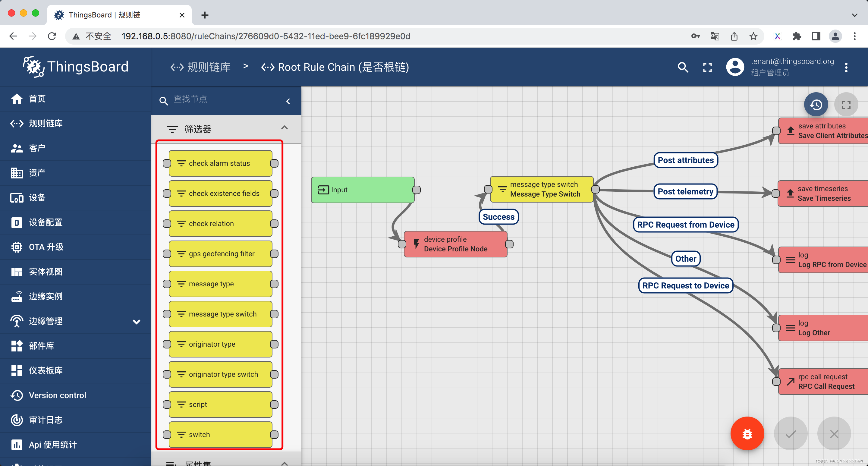Select the script filter node
Image resolution: width=868 pixels, height=466 pixels.
(x=220, y=404)
